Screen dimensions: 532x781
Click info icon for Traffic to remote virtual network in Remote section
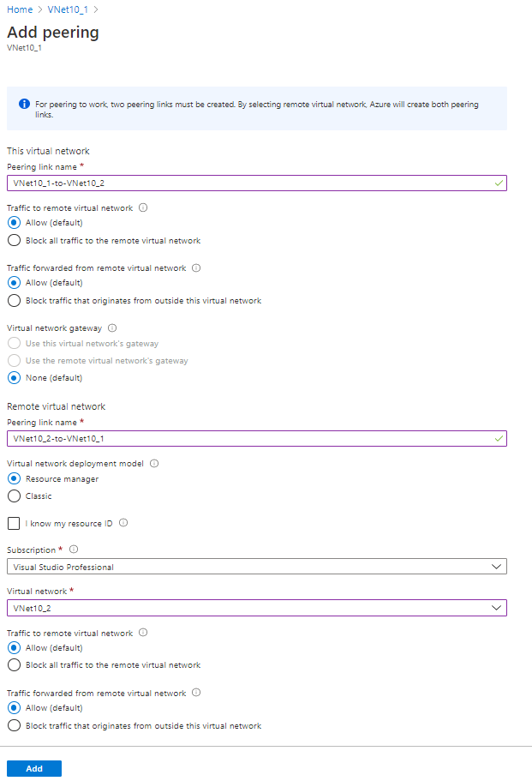(x=143, y=633)
